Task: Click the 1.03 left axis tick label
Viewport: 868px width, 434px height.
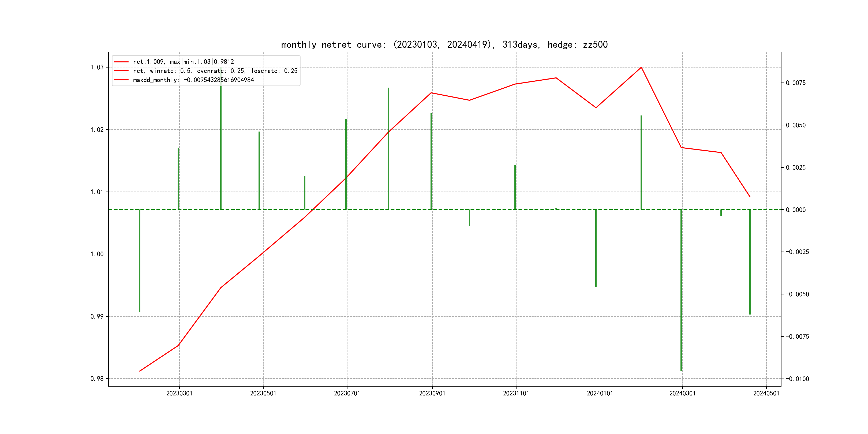Action: [x=97, y=68]
